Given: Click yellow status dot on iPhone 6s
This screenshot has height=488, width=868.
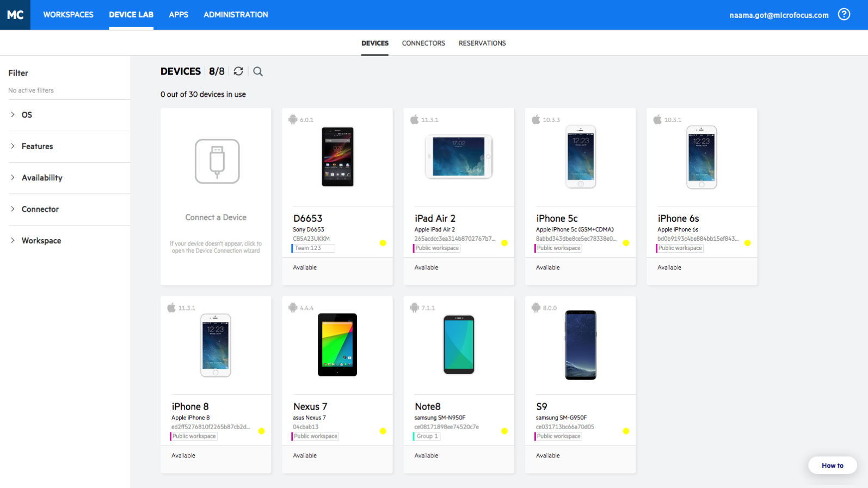Looking at the screenshot, I should coord(748,243).
